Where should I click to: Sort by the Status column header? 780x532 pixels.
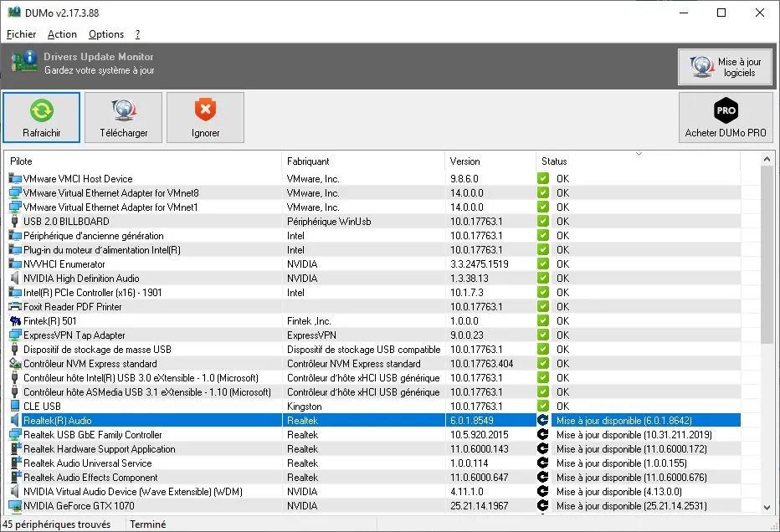[639, 161]
